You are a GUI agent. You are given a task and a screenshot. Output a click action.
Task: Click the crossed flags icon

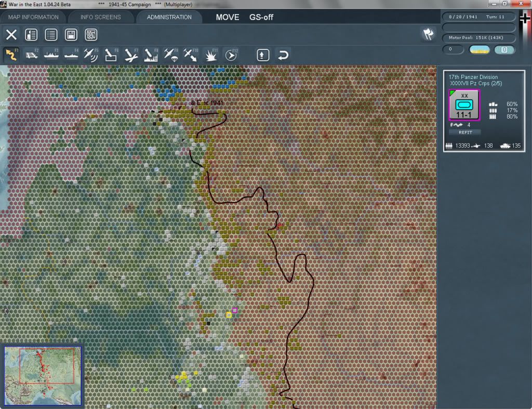coord(428,34)
